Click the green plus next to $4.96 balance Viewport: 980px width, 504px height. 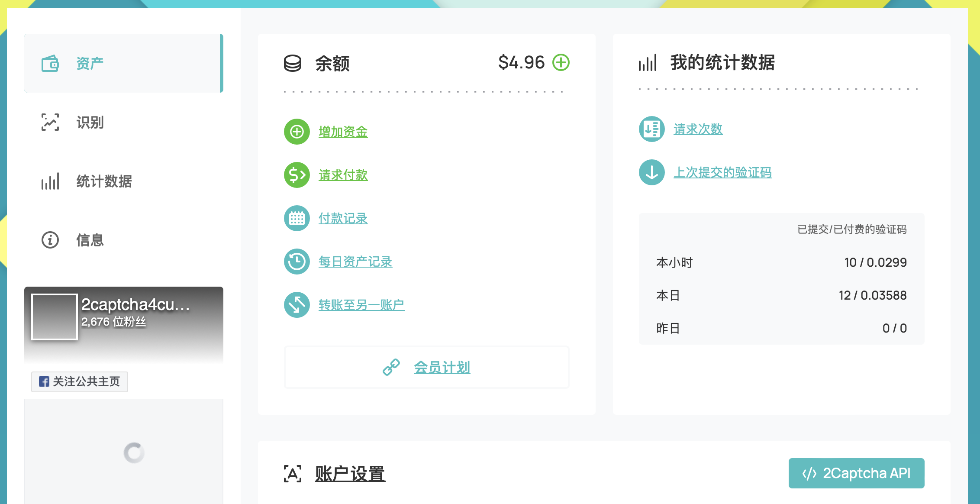(x=561, y=62)
